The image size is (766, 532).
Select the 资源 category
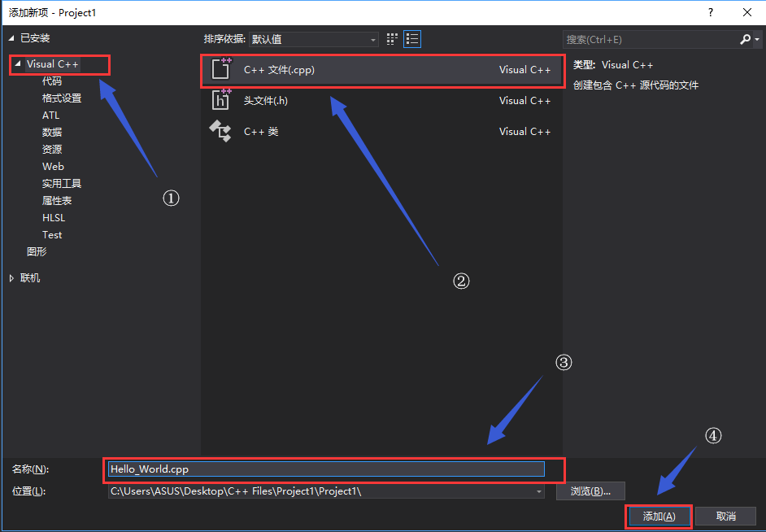pos(52,150)
